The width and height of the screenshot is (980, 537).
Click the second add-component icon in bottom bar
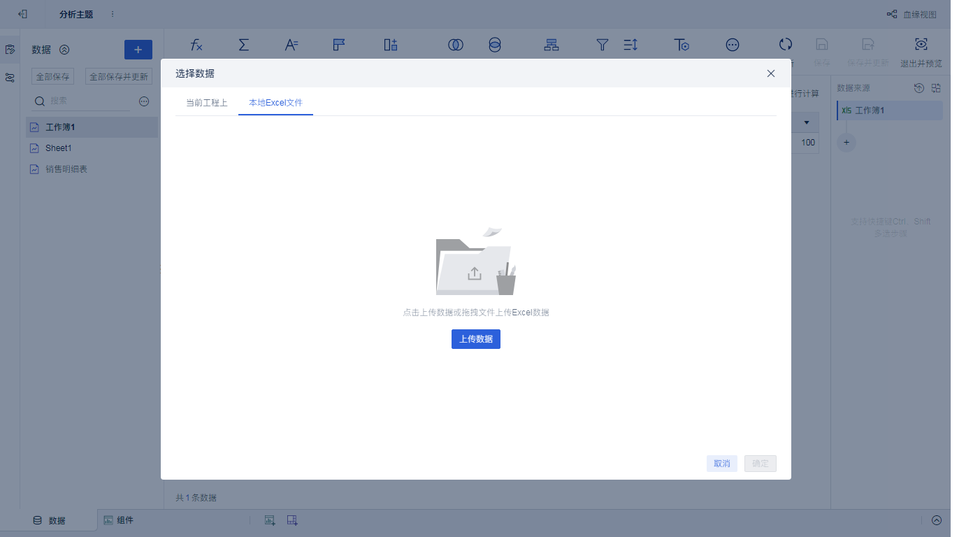(292, 520)
